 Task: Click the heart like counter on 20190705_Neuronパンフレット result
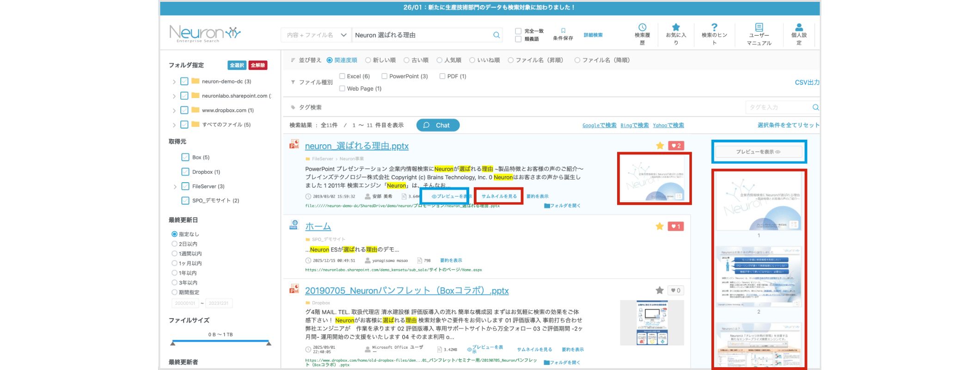676,290
